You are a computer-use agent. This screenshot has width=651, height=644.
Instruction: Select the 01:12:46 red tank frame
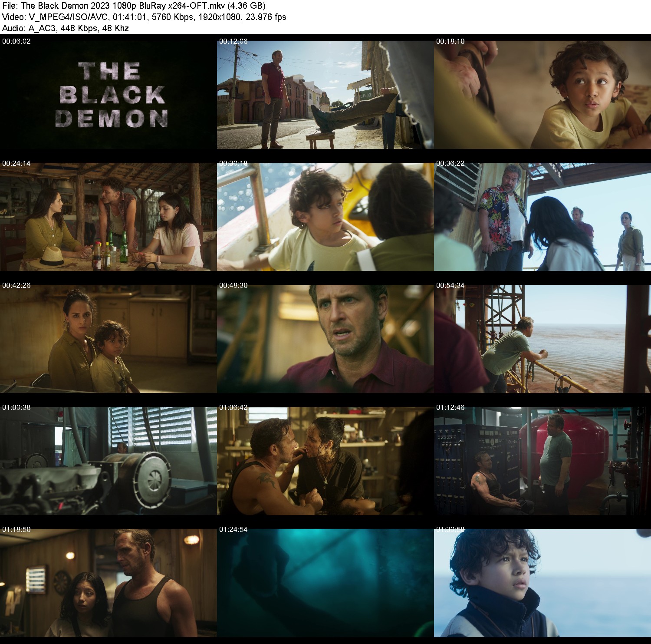(x=542, y=461)
